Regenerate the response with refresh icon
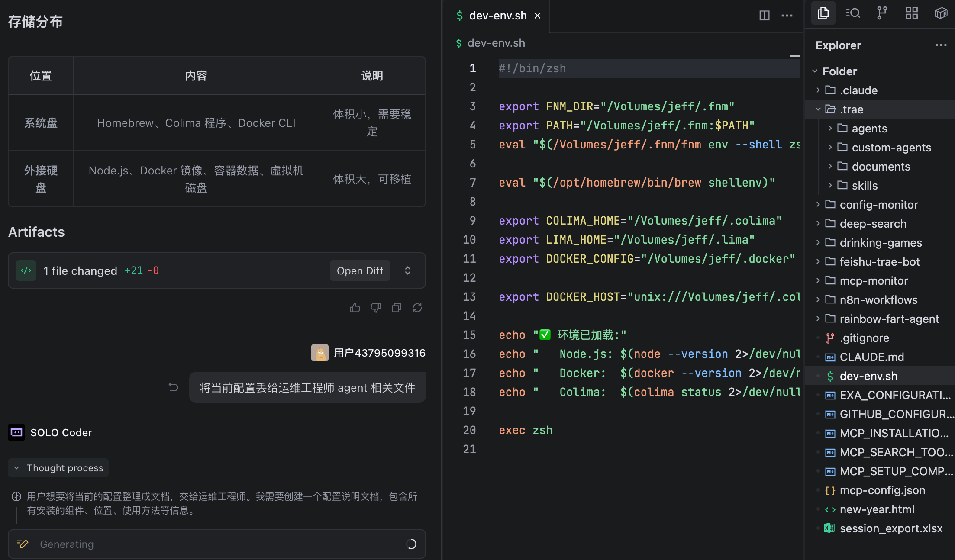Viewport: 955px width, 560px height. 417,308
